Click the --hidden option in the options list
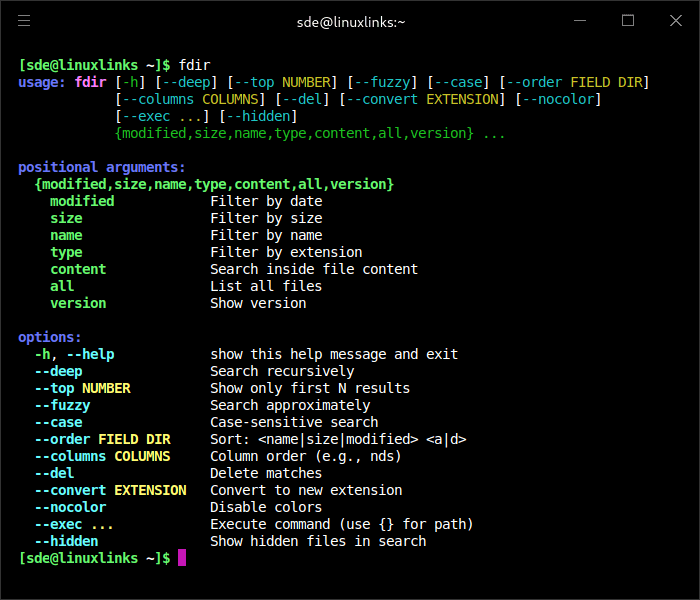This screenshot has width=700, height=600. tap(66, 541)
